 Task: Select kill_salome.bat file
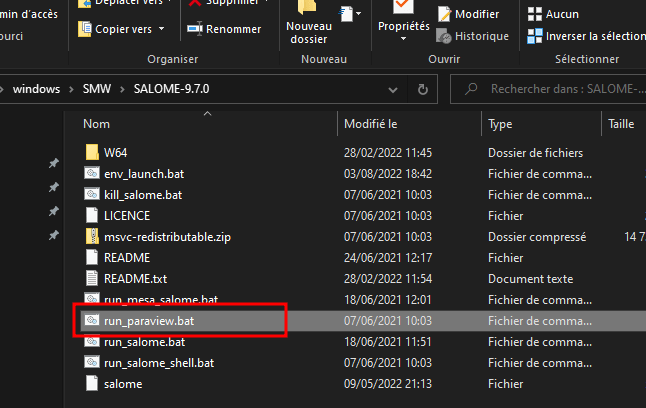pos(143,195)
